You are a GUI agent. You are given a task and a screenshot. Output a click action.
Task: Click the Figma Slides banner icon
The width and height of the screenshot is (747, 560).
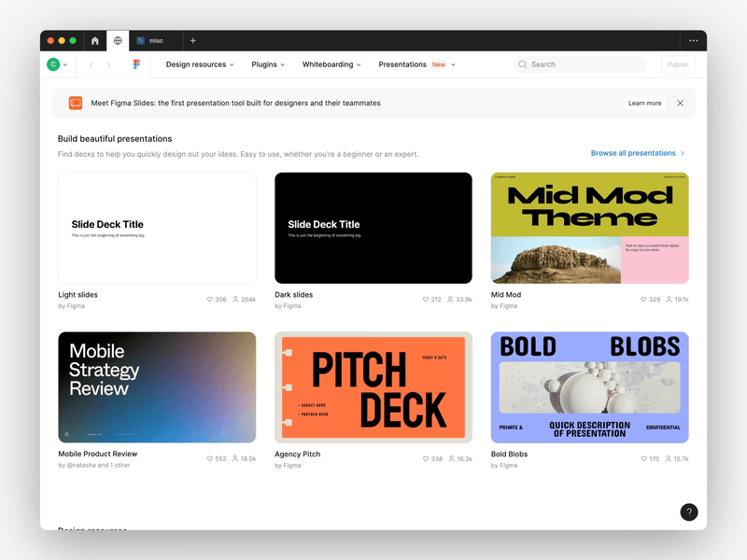76,103
